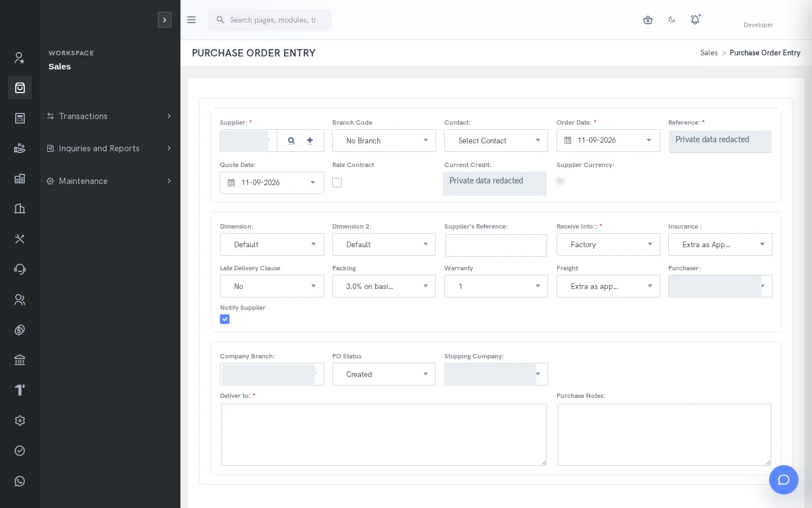The width and height of the screenshot is (812, 508).
Task: Open the user star sidebar icon
Action: point(20,58)
